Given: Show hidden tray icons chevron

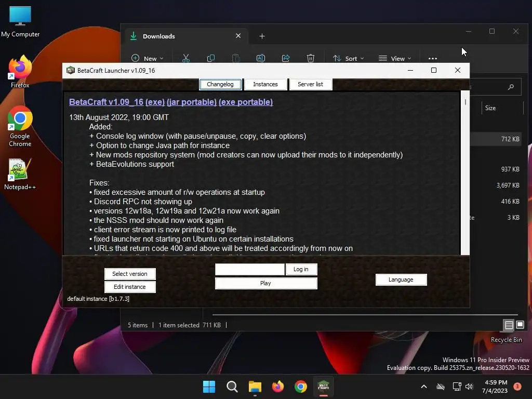Looking at the screenshot, I should tap(424, 387).
